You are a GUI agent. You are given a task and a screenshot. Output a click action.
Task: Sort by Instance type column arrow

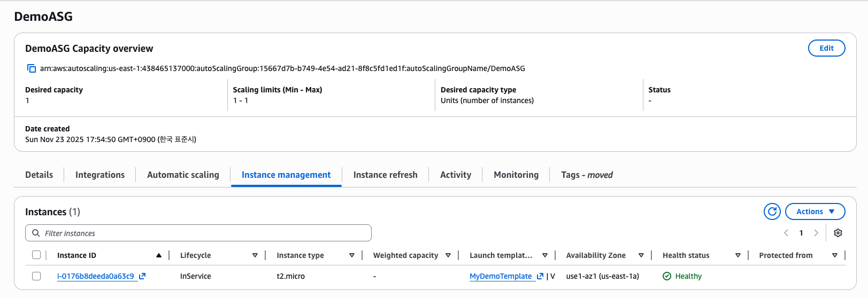point(351,255)
